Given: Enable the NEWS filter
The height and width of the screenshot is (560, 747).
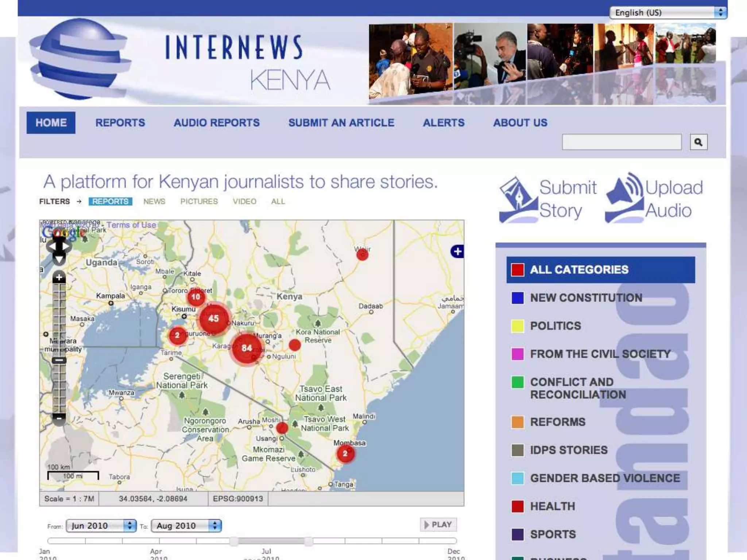Looking at the screenshot, I should 154,202.
